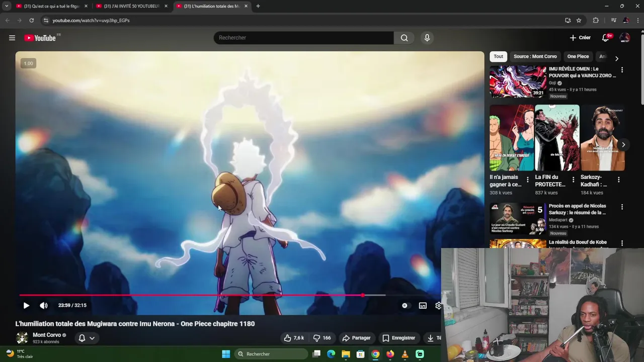Open Chrome media controls icon
The image size is (644, 362).
pyautogui.click(x=613, y=20)
